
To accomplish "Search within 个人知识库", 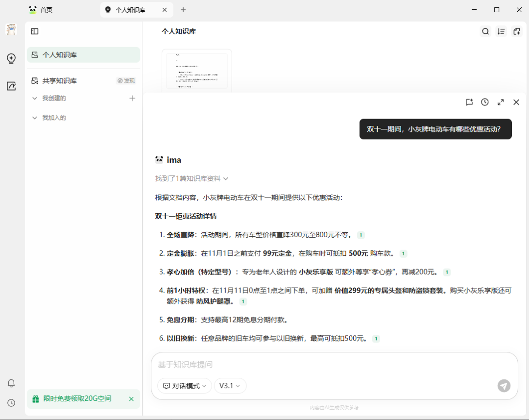I will tap(485, 31).
